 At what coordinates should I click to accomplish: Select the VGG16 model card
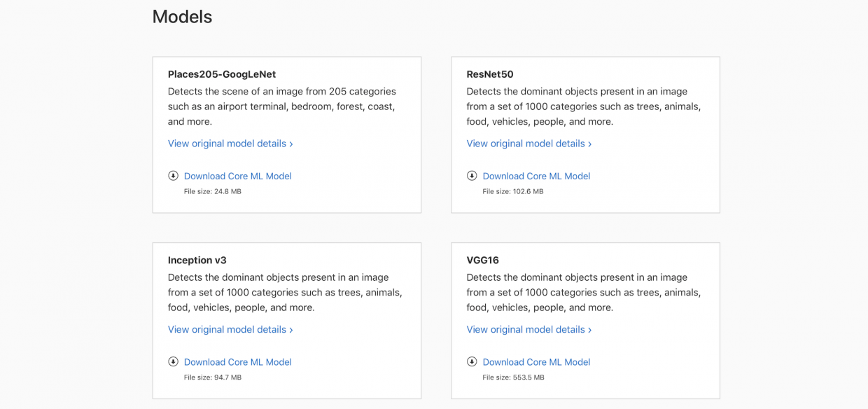pyautogui.click(x=585, y=320)
